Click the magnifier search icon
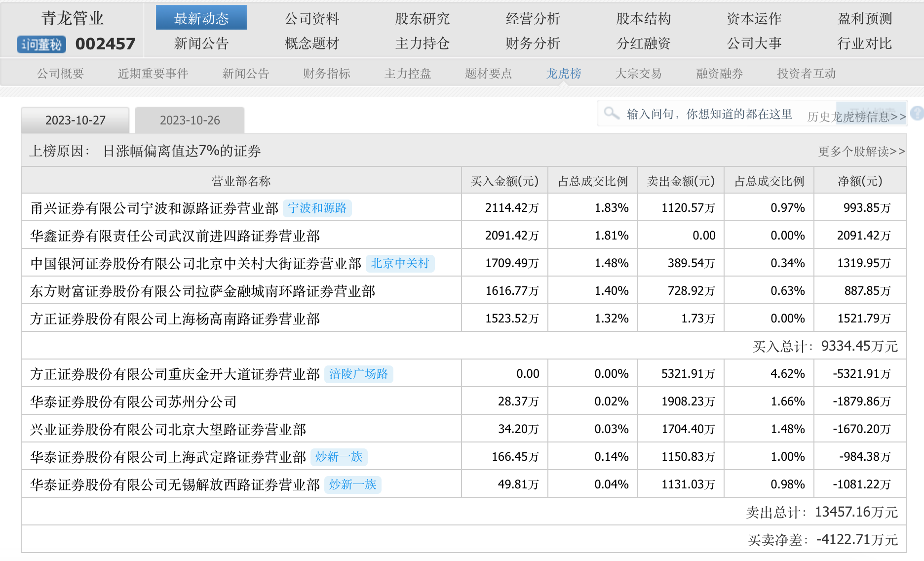924x561 pixels. 612,113
